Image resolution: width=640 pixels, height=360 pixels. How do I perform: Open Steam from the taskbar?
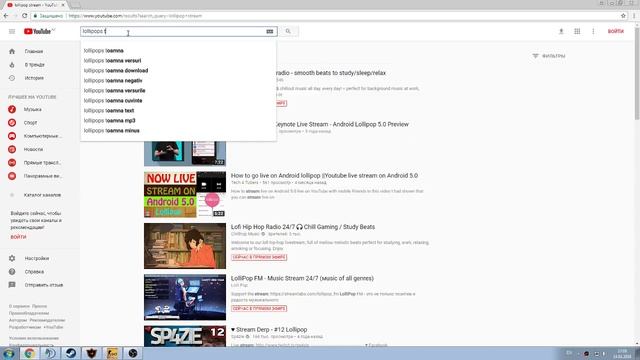tap(71, 353)
